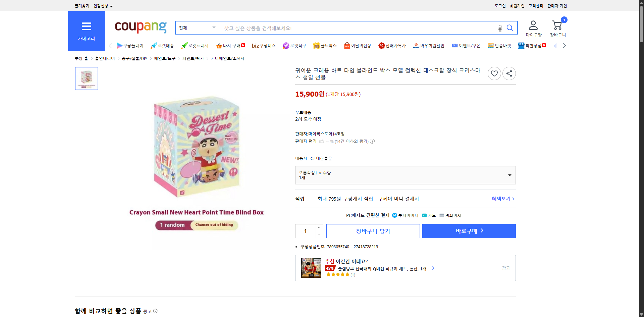
Task: Increase the quantity with the up arrow
Action: [x=319, y=227]
